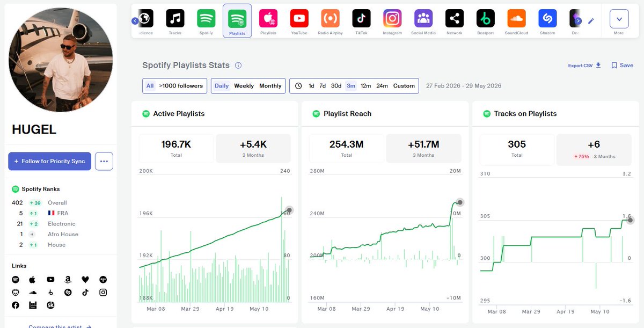Image resolution: width=644 pixels, height=328 pixels.
Task: Select the 3m time range
Action: (x=351, y=86)
